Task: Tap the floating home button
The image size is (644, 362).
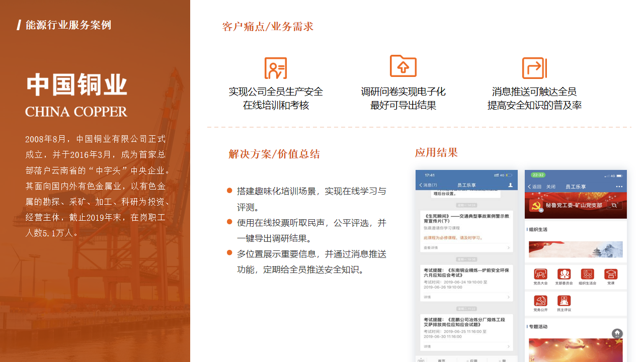Action: pos(617,334)
